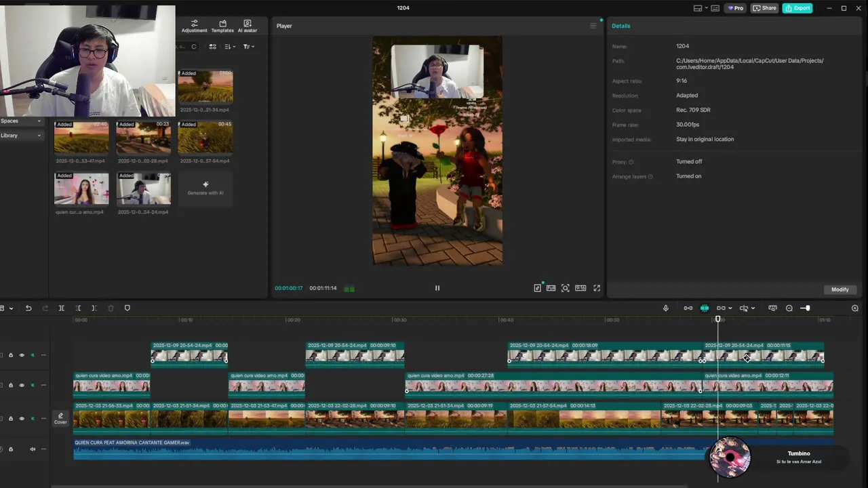Open the layout icon in title bar
The height and width of the screenshot is (488, 868).
point(697,8)
